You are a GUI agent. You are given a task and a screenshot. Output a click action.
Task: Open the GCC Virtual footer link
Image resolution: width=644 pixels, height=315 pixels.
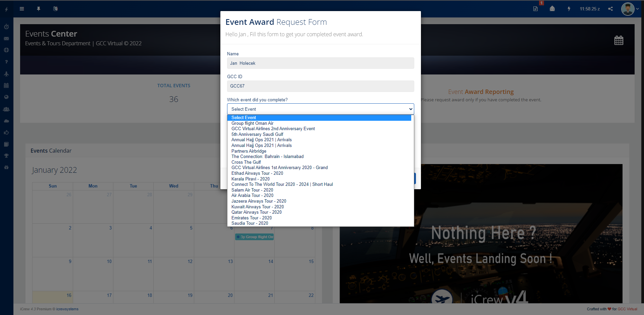click(x=628, y=309)
